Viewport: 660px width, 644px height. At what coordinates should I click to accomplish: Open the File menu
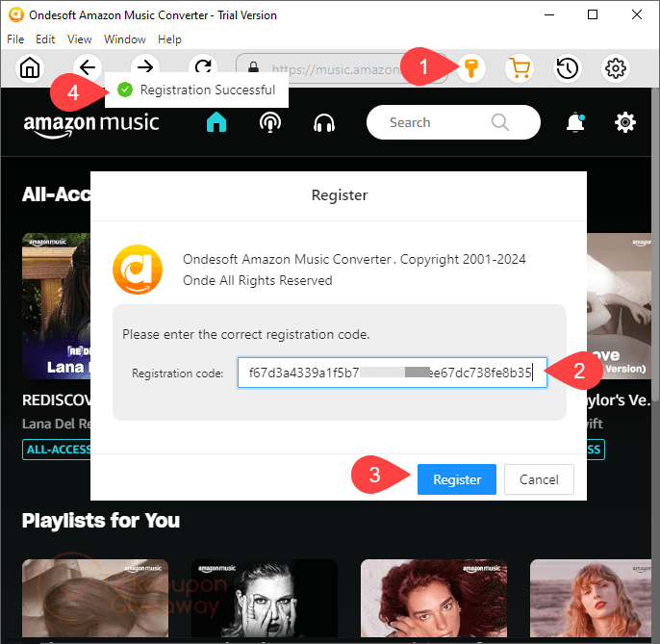(x=15, y=39)
